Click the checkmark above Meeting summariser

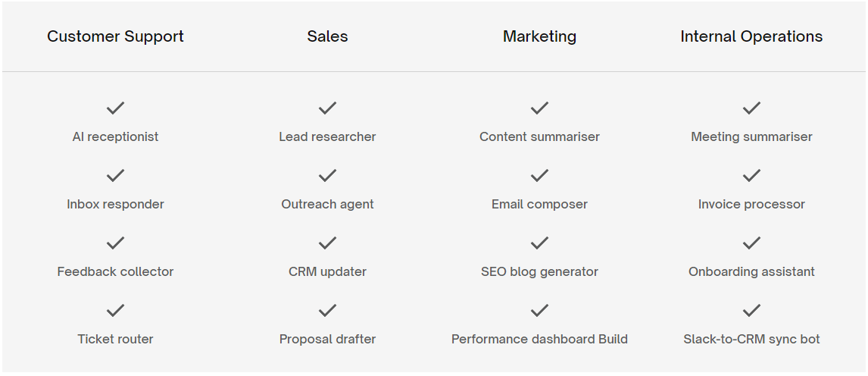point(751,108)
